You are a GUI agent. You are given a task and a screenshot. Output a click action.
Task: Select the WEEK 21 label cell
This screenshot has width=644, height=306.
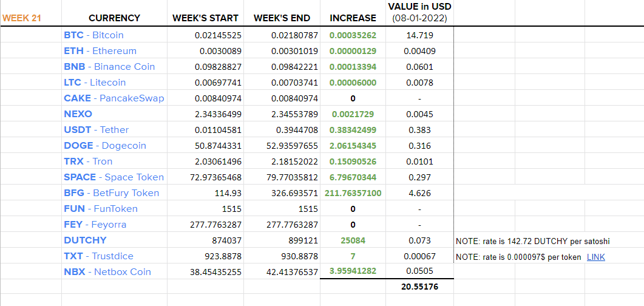(x=31, y=18)
